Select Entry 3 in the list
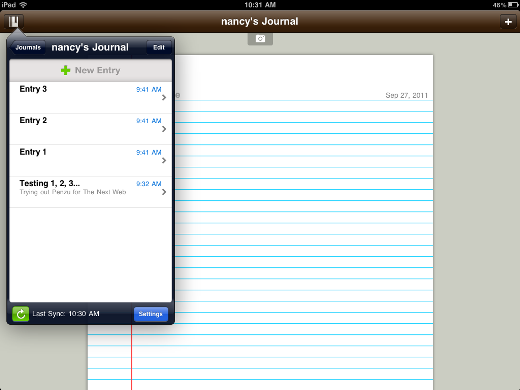Screen dimensions: 520x390 (x=91, y=98)
